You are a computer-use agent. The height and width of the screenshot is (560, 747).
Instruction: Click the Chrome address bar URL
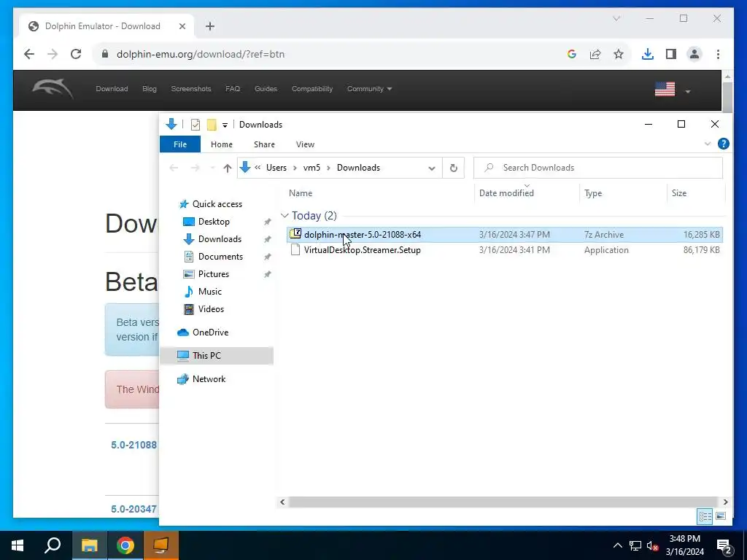201,54
